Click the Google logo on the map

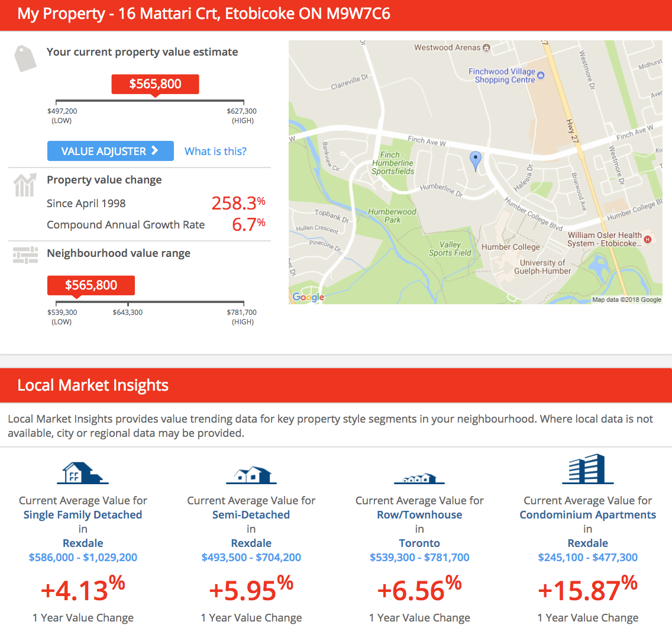click(x=308, y=297)
